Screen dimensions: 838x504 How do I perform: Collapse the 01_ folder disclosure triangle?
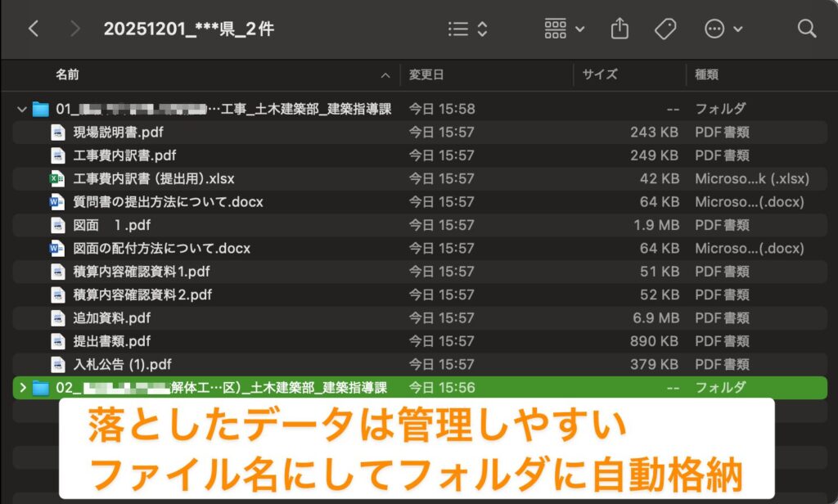click(21, 109)
